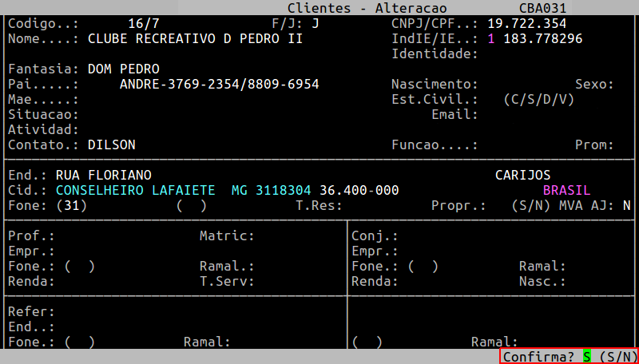The height and width of the screenshot is (364, 639).
Task: Click the Fone area code (31)
Action: [x=71, y=205]
